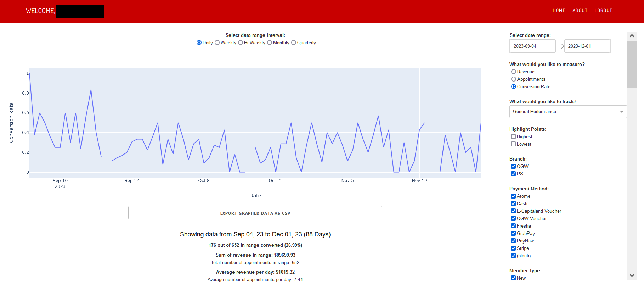
Task: Enable the Highest highlight checkbox
Action: (513, 136)
